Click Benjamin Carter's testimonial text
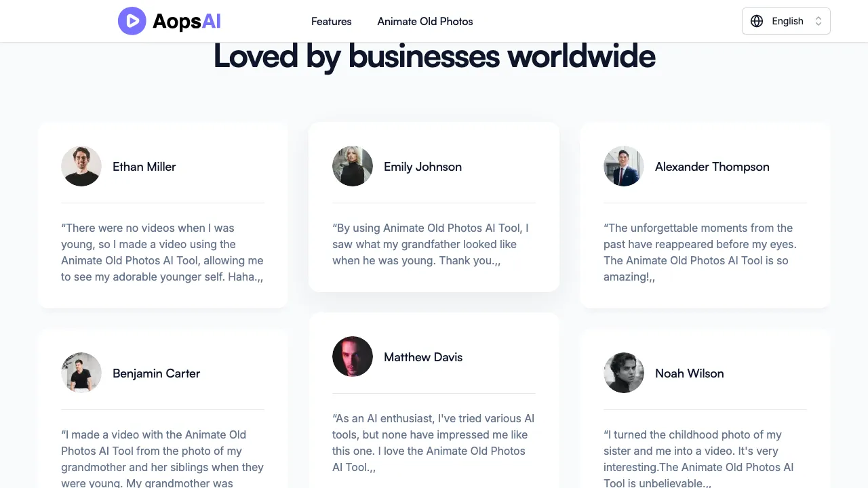 [x=162, y=459]
